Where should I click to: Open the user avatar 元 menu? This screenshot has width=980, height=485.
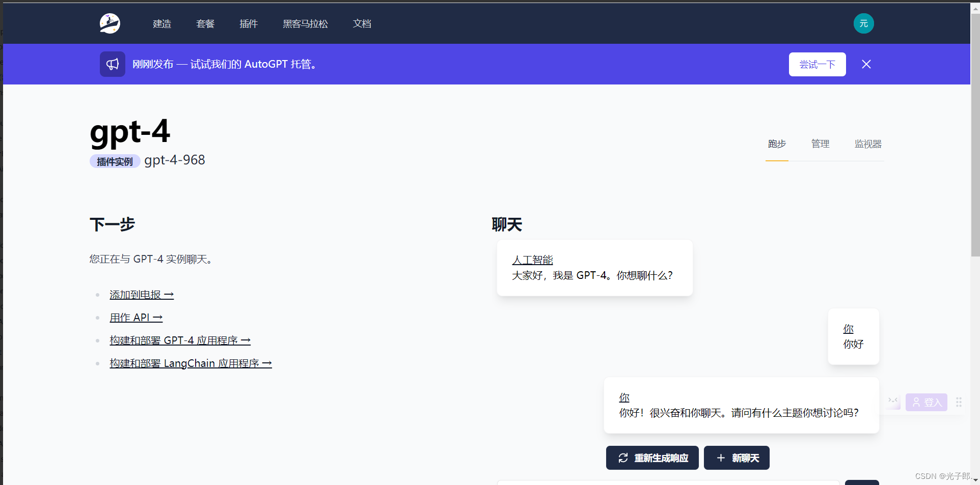[x=863, y=23]
